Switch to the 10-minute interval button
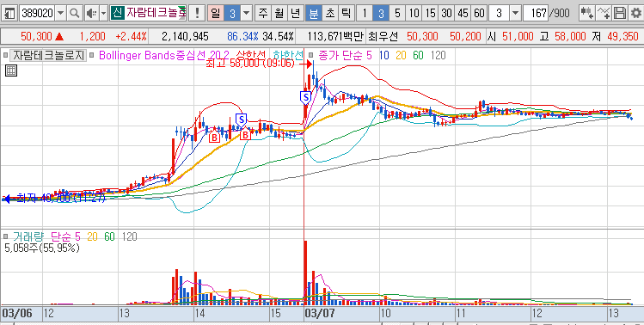 pyautogui.click(x=414, y=14)
